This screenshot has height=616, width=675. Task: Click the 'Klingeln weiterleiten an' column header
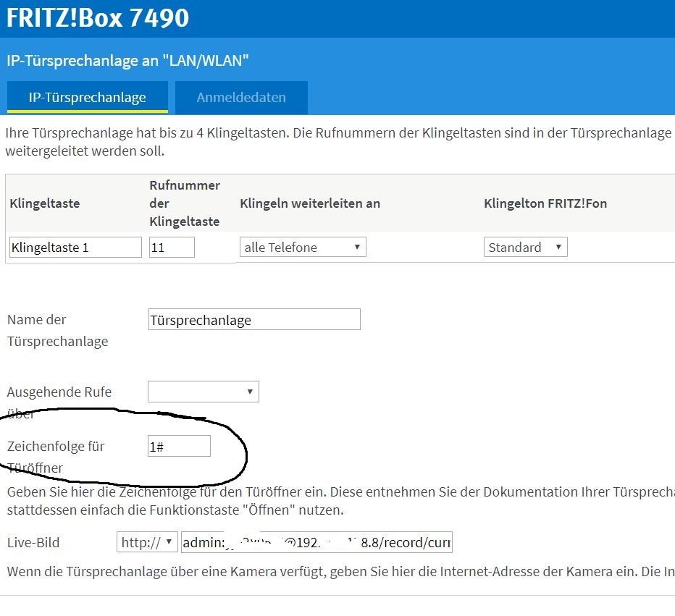310,203
